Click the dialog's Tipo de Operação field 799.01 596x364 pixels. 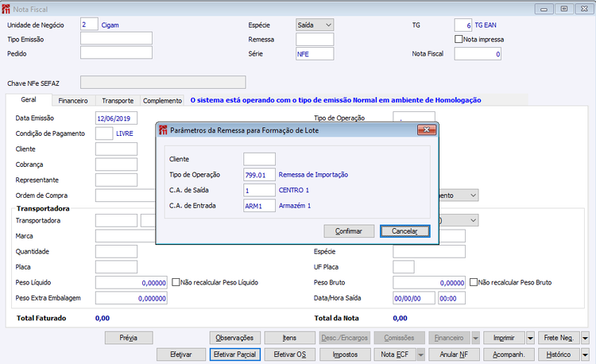coord(259,175)
